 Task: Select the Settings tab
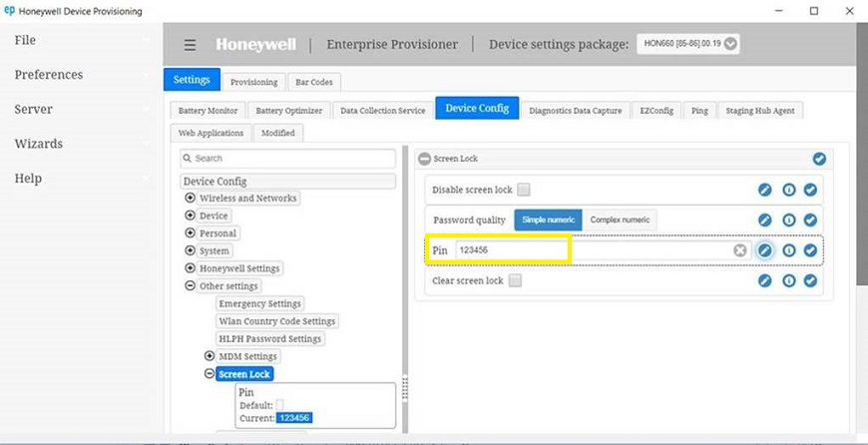192,80
